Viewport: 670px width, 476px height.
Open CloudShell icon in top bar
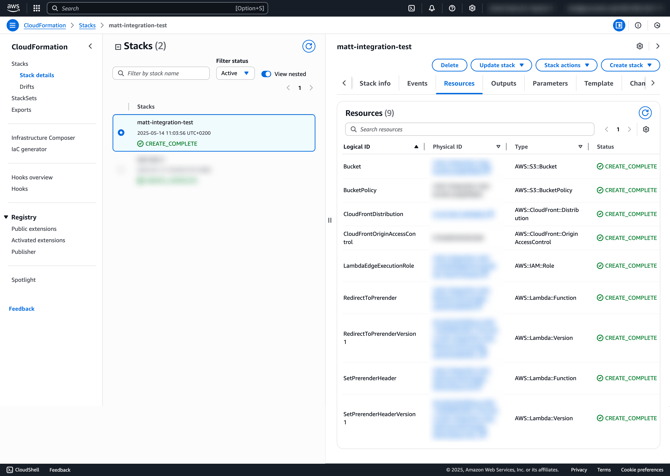click(x=411, y=8)
